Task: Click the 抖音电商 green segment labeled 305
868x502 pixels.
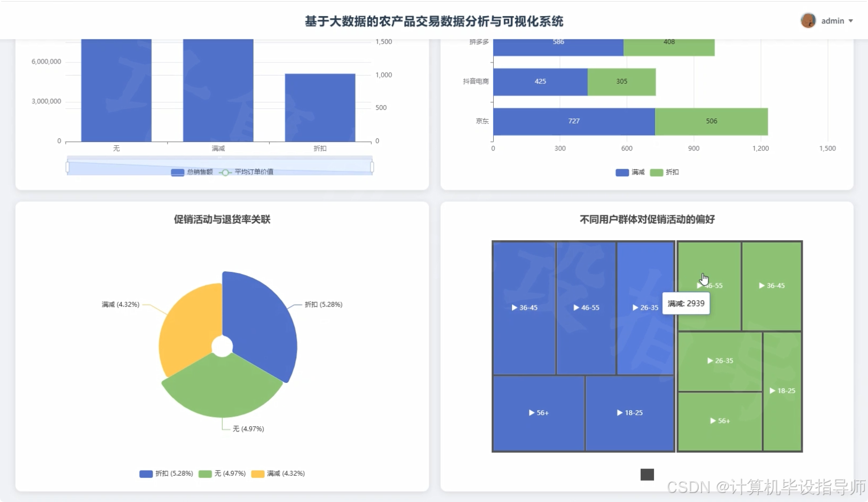Action: click(x=621, y=82)
